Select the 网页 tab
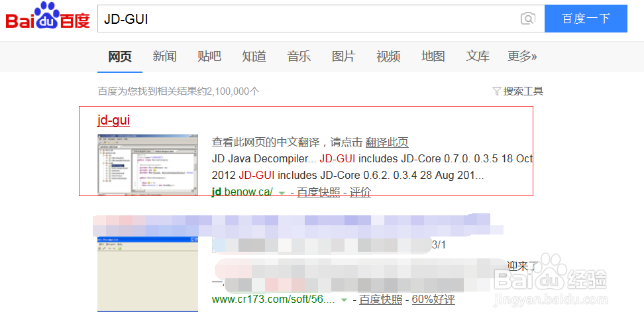This screenshot has width=644, height=322. pyautogui.click(x=120, y=56)
